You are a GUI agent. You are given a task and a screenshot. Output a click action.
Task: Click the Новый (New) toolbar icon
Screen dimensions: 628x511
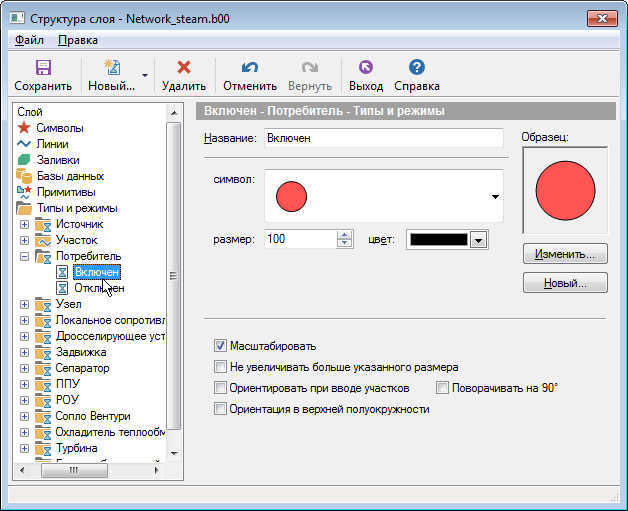(112, 68)
